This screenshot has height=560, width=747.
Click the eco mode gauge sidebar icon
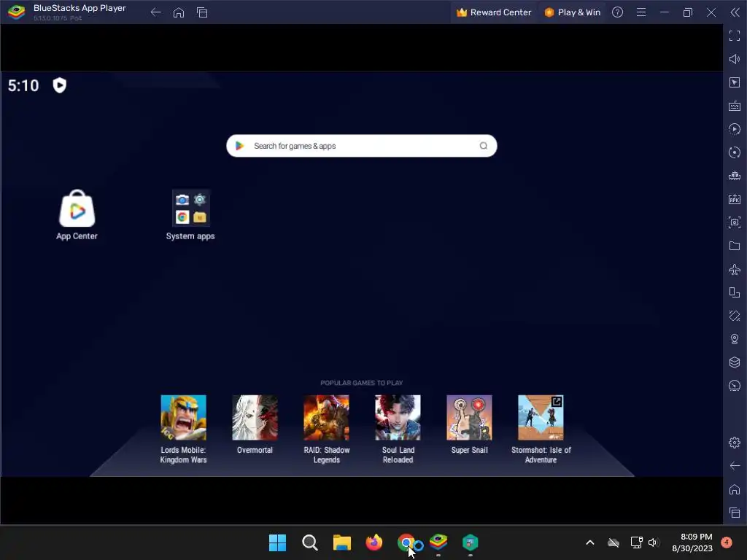[735, 386]
